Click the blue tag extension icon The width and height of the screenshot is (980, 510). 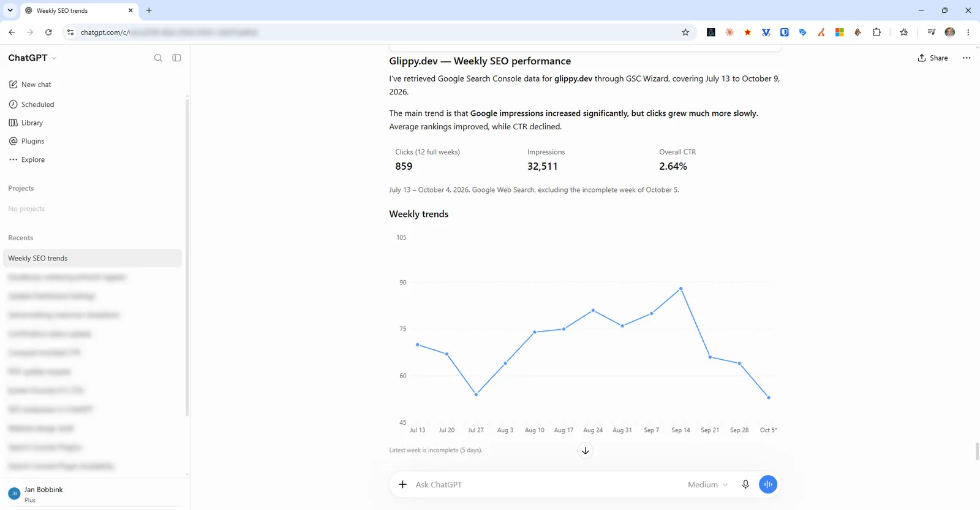[803, 32]
